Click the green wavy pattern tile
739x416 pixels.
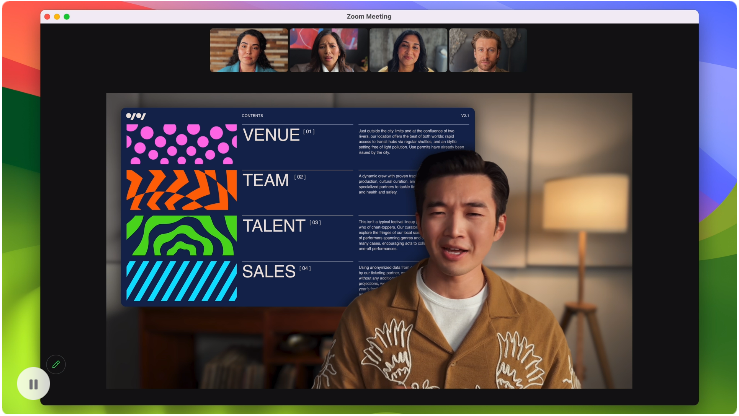[181, 236]
